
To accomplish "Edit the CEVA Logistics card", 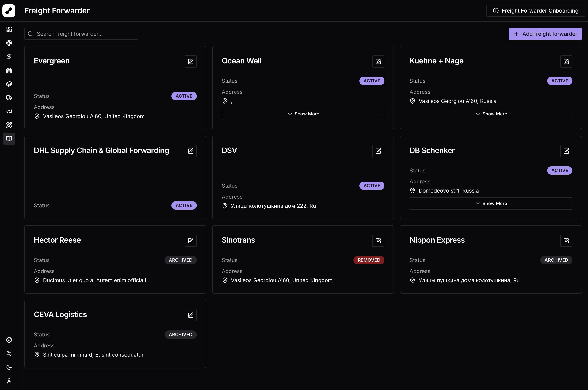I will [x=191, y=315].
